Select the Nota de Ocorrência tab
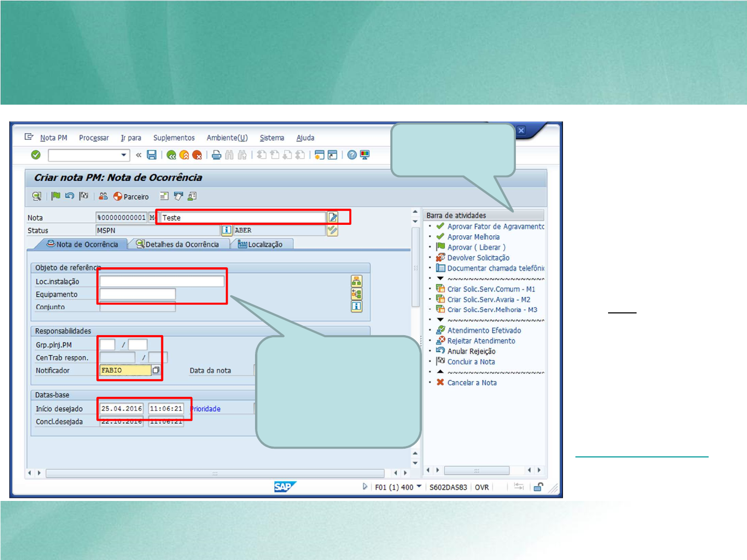 [x=82, y=245]
